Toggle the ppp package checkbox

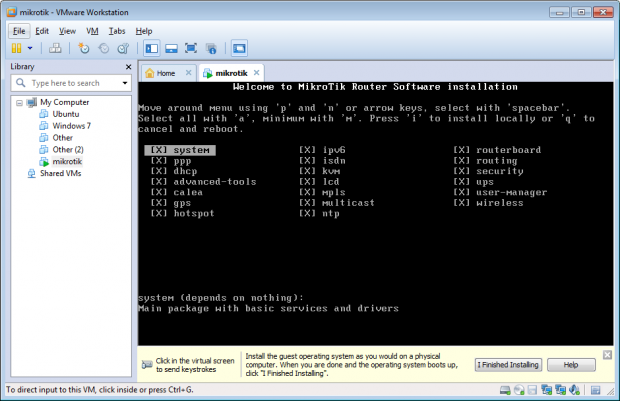[159, 161]
